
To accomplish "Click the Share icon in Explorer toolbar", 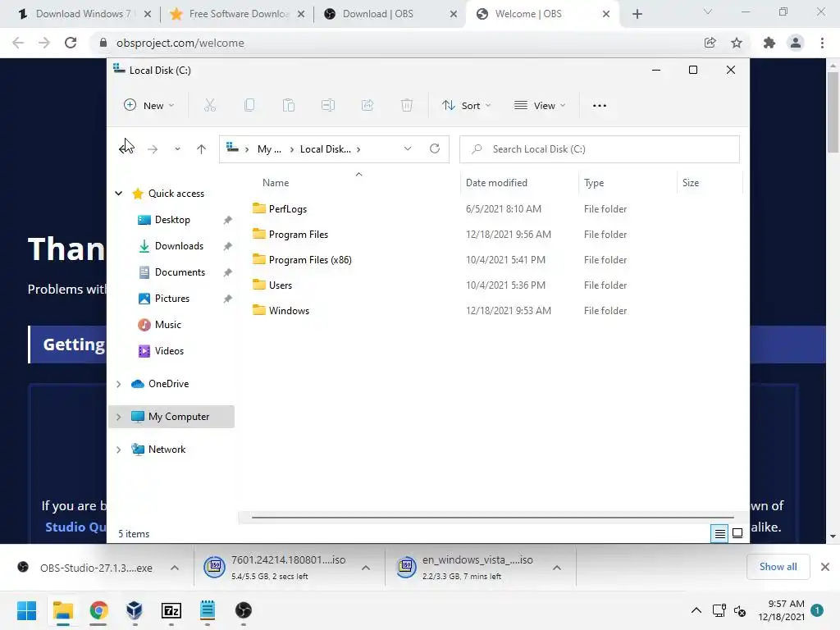I will click(x=367, y=106).
